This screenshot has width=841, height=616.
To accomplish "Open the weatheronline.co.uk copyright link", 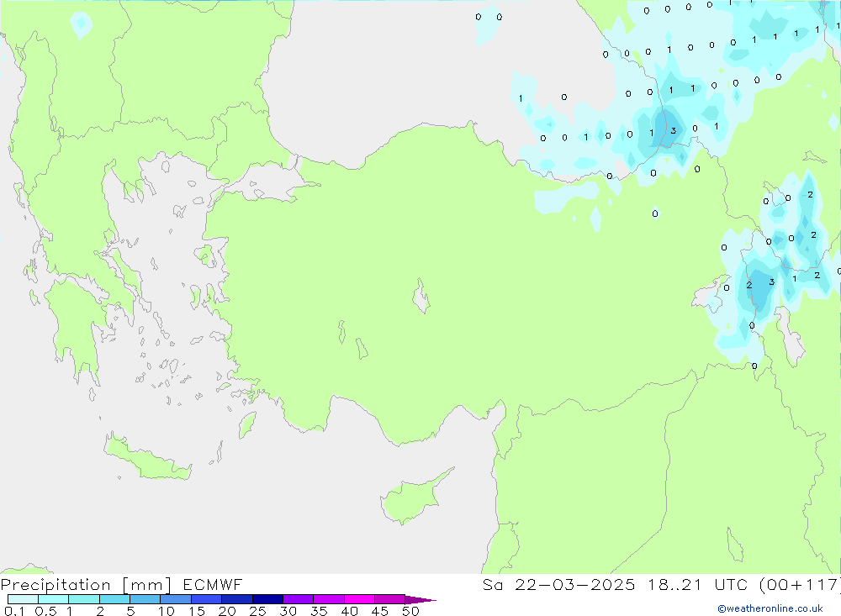I will click(770, 608).
